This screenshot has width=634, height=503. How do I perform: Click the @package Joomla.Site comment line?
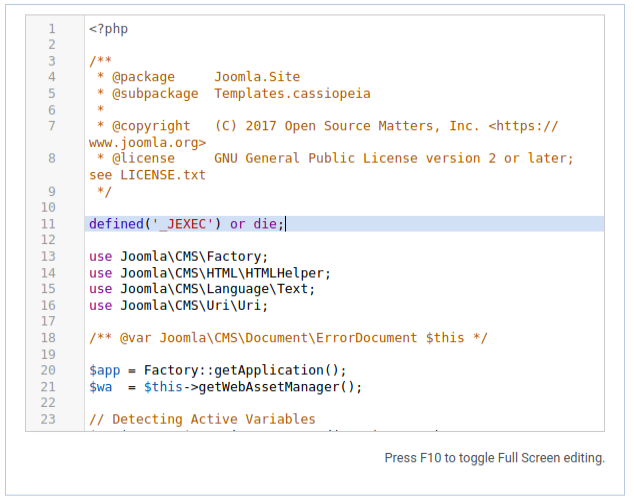(x=198, y=77)
